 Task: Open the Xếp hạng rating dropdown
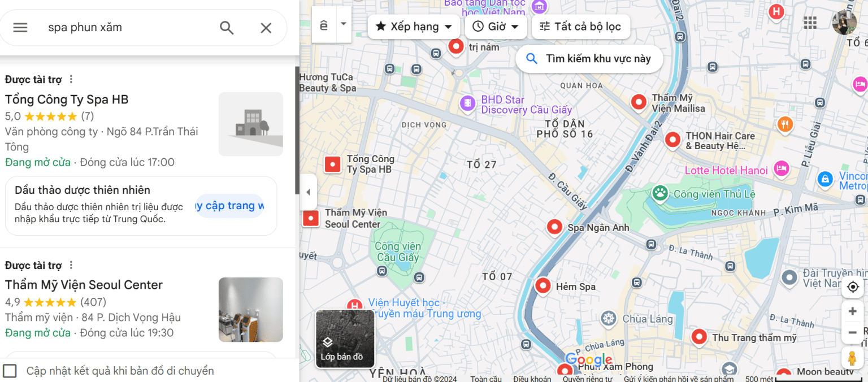414,27
